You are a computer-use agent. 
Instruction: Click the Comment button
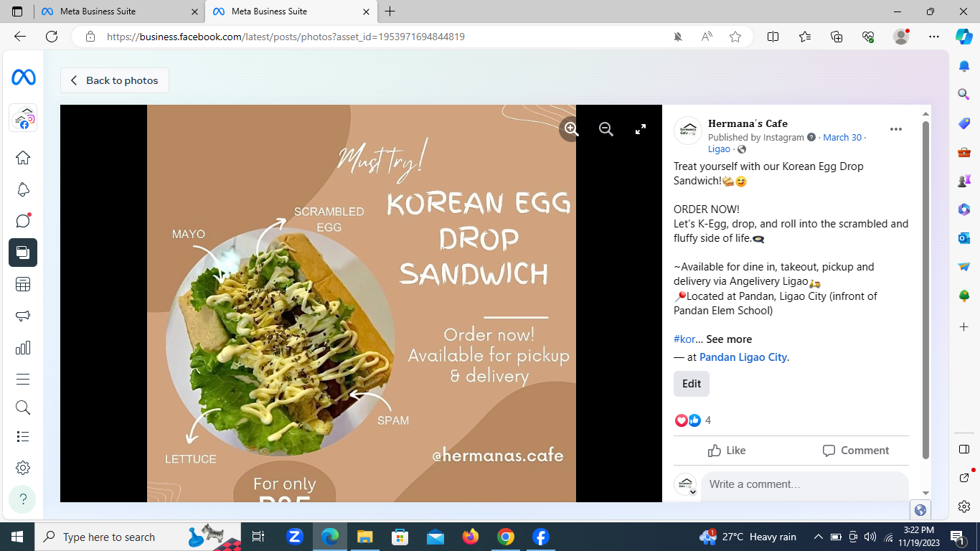click(856, 451)
